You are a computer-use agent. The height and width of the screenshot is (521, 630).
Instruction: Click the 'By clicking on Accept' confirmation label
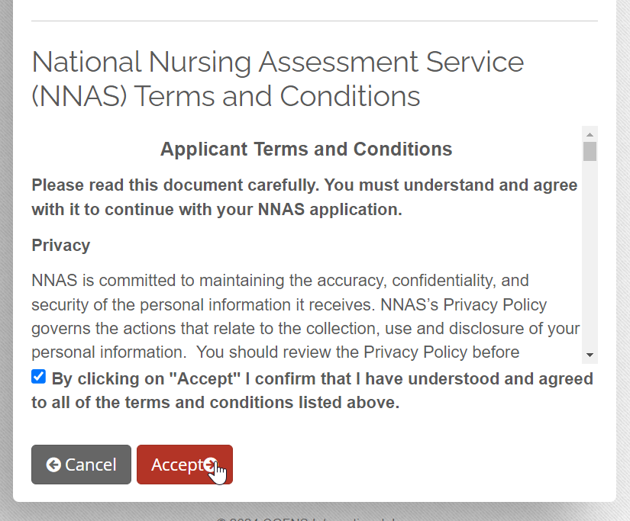coord(312,390)
